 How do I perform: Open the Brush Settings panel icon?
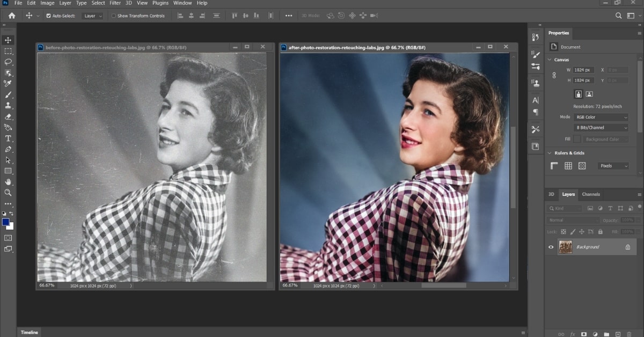[x=536, y=55]
